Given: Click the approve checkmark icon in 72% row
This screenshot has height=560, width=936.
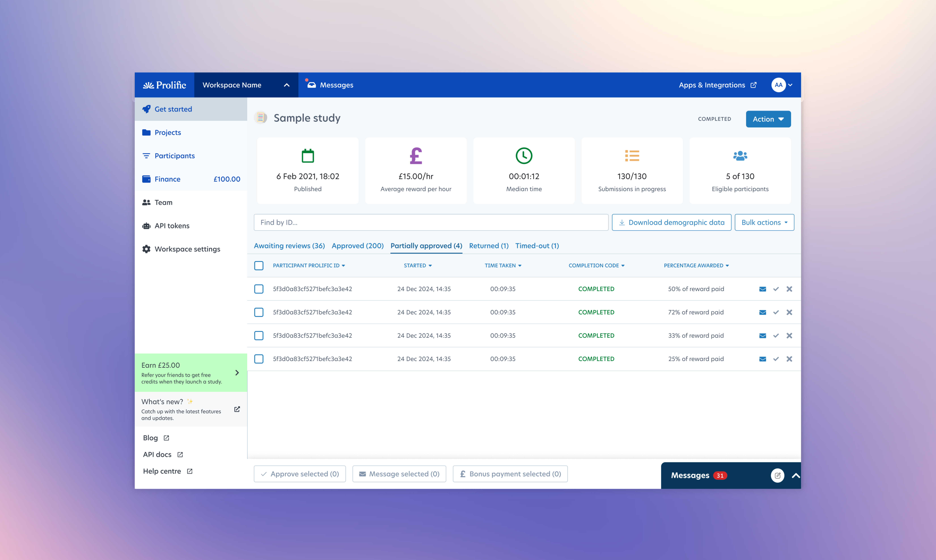Looking at the screenshot, I should (x=776, y=312).
